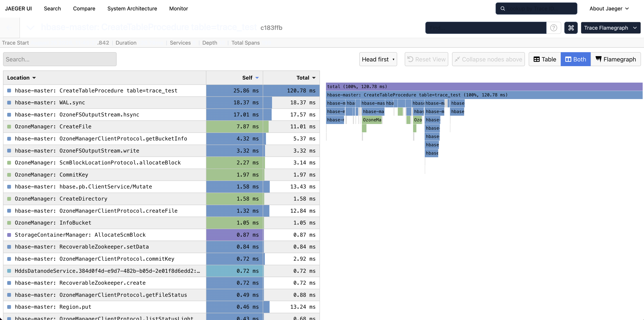The height and width of the screenshot is (320, 644).
Task: Click the Reset View undo icon
Action: click(x=410, y=59)
